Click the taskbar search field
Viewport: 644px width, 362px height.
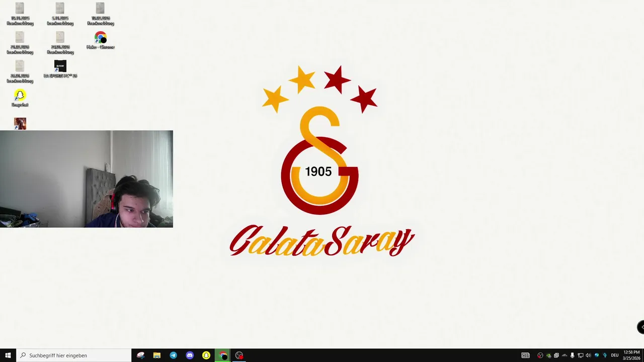coord(73,355)
